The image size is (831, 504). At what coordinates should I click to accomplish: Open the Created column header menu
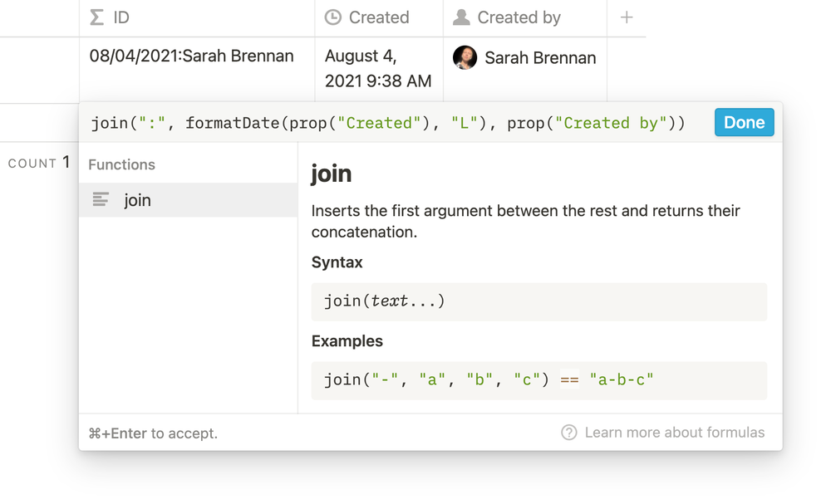pos(379,17)
